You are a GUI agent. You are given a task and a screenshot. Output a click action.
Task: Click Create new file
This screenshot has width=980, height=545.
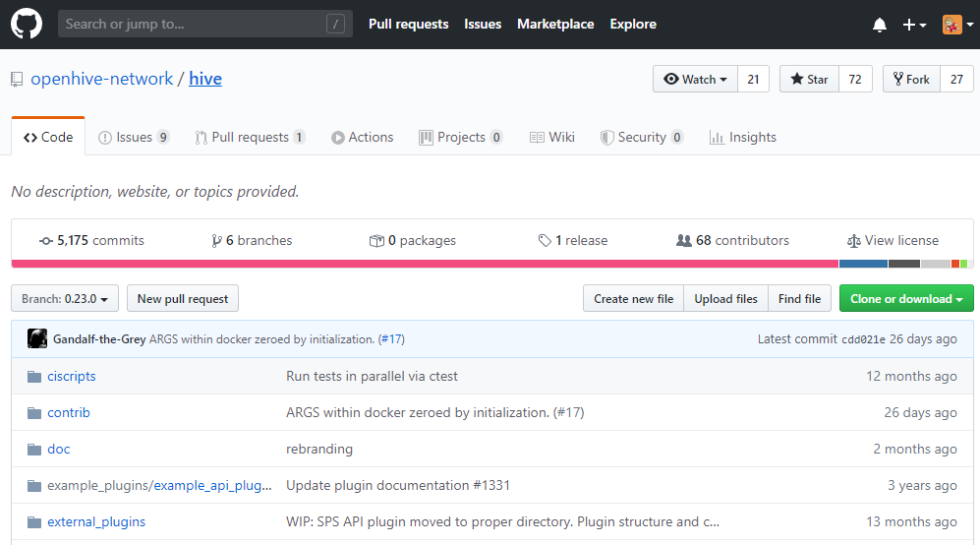click(x=634, y=298)
